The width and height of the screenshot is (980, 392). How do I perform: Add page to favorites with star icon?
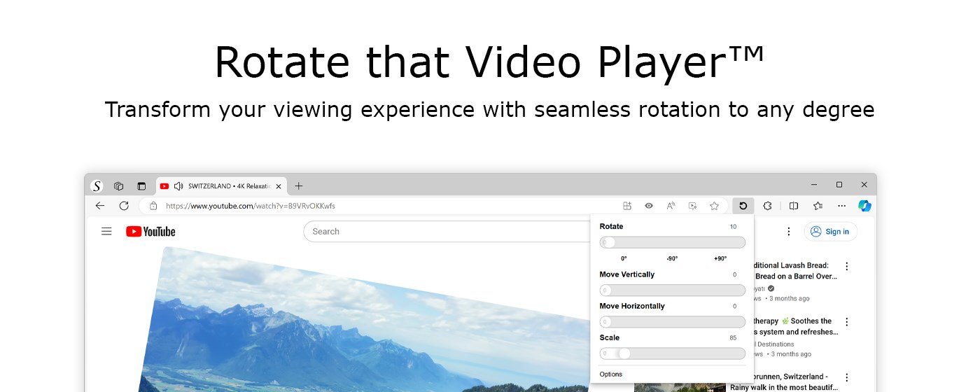(x=714, y=206)
